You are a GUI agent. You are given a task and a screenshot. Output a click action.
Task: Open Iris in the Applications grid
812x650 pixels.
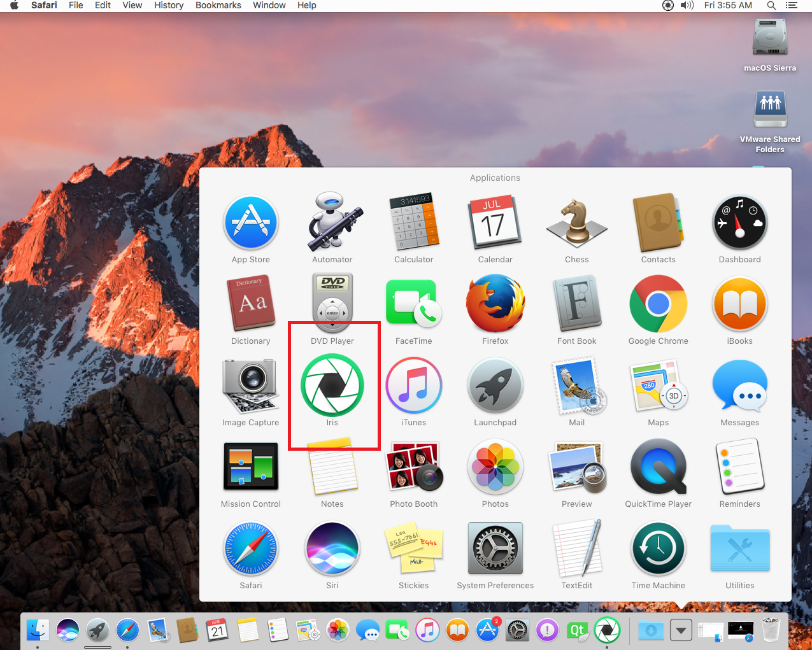332,386
